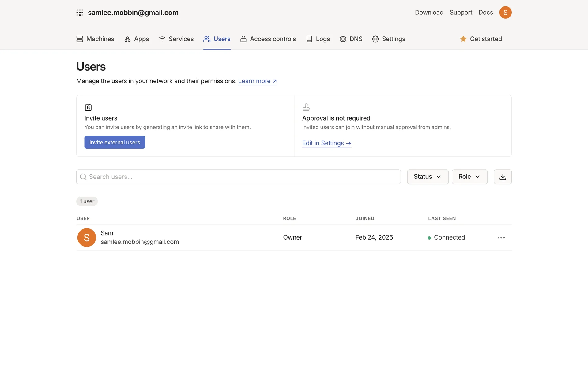
Task: Click the Tailscale dots logo icon
Action: [x=80, y=13]
